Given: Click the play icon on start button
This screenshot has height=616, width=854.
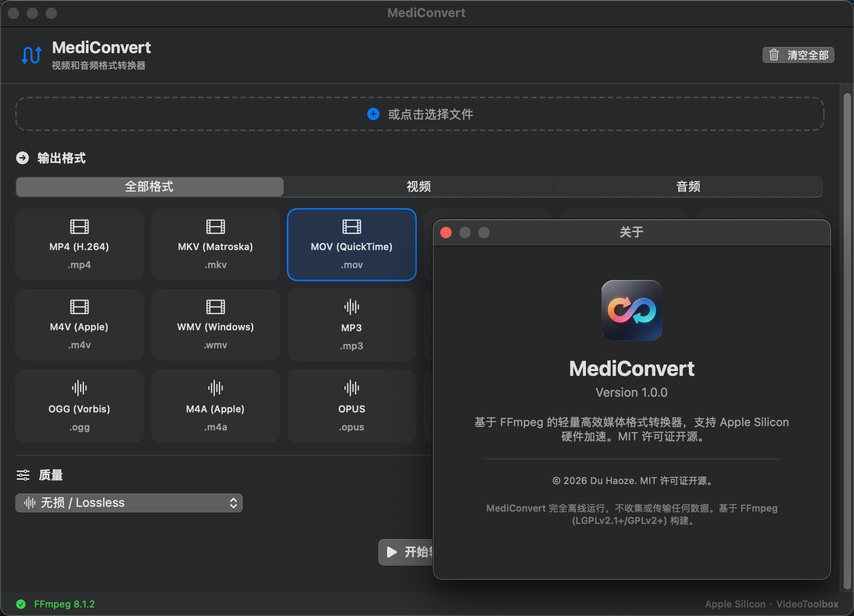Looking at the screenshot, I should [x=392, y=552].
